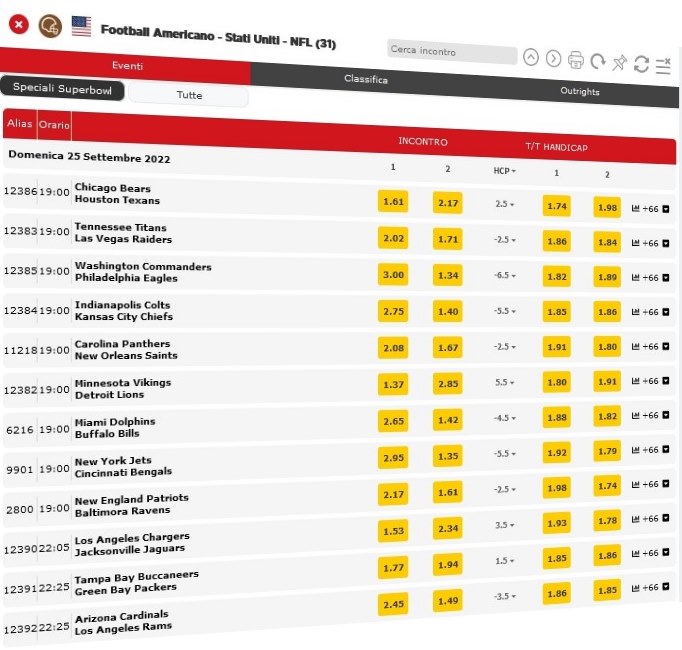Open statistics chart for Minnesota Vikings match

[635, 381]
